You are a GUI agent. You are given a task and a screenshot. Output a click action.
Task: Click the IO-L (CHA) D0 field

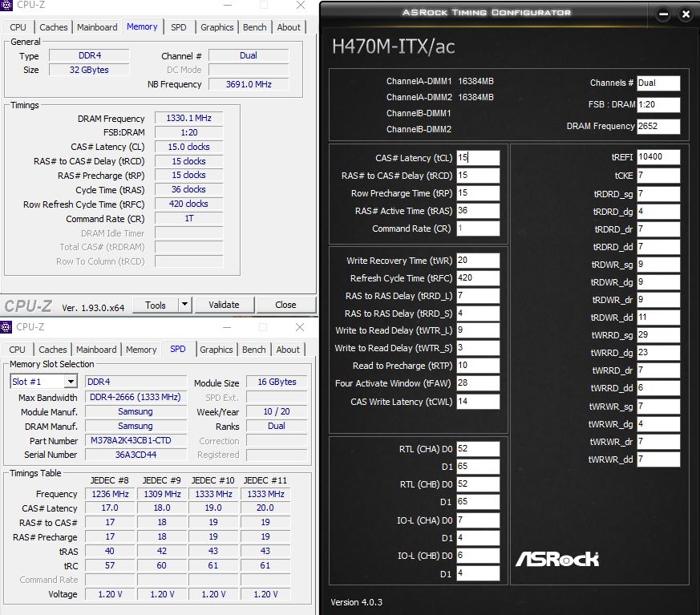(x=478, y=520)
